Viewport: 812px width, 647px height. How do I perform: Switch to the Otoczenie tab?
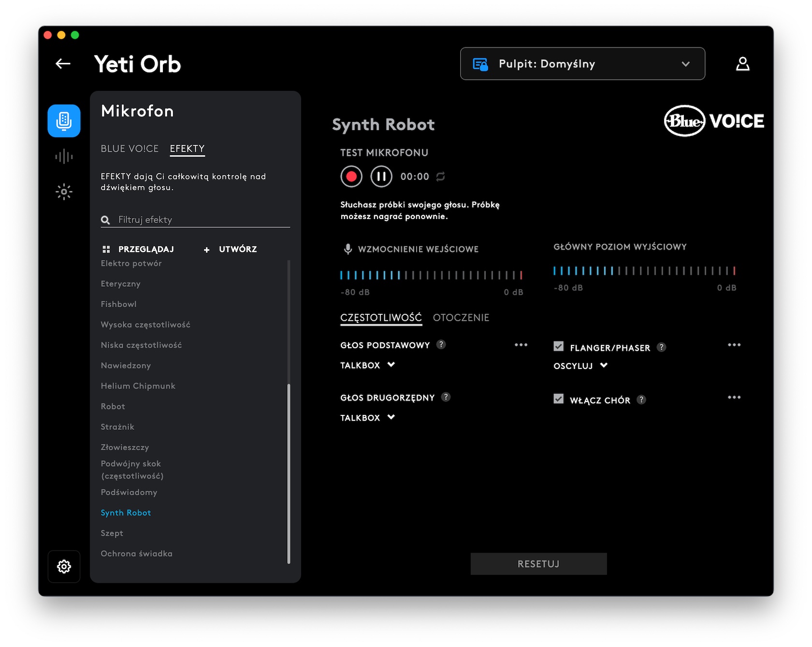461,318
